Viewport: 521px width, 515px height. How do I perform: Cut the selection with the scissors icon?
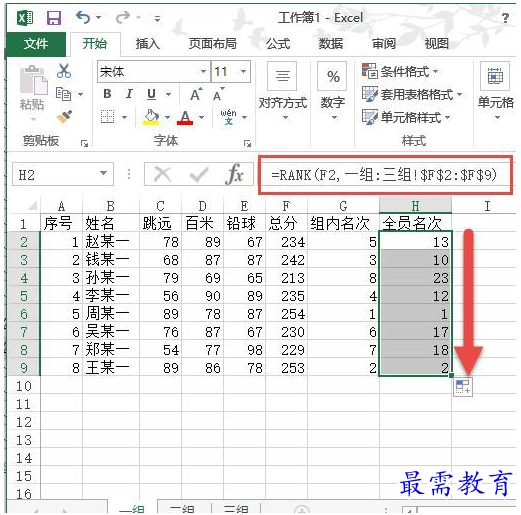pos(64,71)
